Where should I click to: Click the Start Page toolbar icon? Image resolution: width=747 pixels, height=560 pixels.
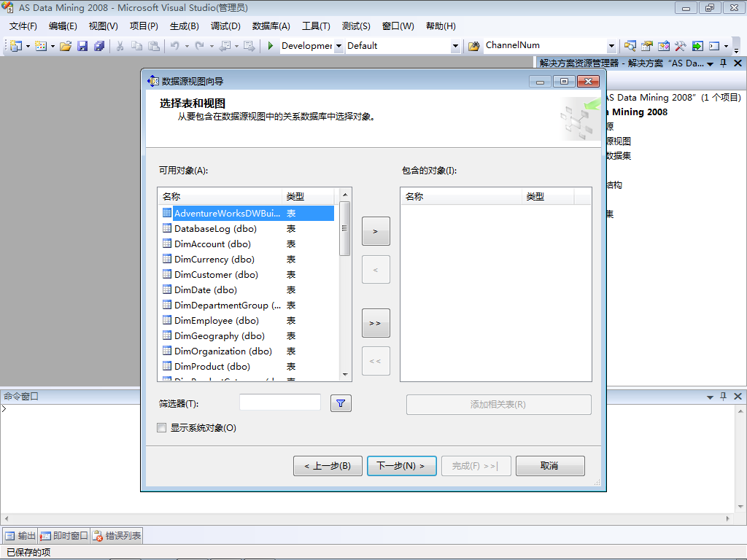[697, 46]
